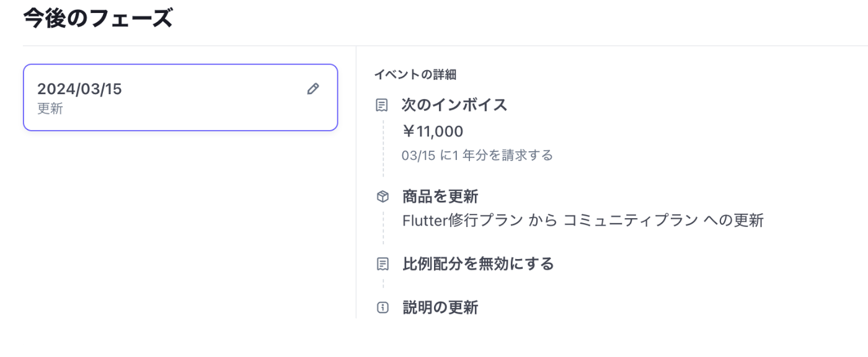
Task: Click the 03/15 に1 年分を請求する text
Action: click(x=477, y=155)
